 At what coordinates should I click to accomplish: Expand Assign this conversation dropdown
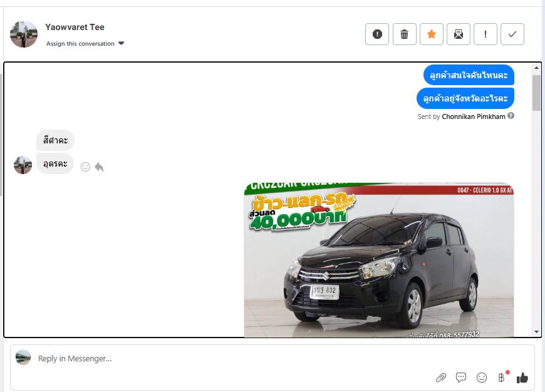coord(85,43)
